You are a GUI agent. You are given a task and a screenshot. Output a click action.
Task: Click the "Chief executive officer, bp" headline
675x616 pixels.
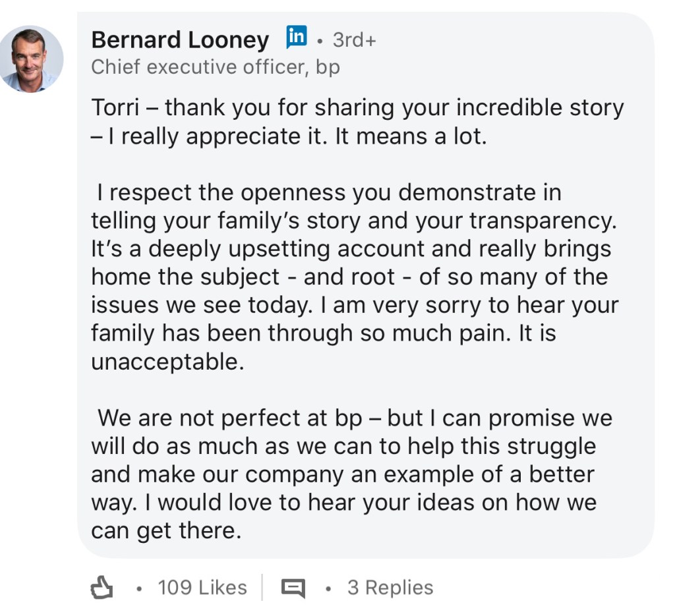point(216,67)
